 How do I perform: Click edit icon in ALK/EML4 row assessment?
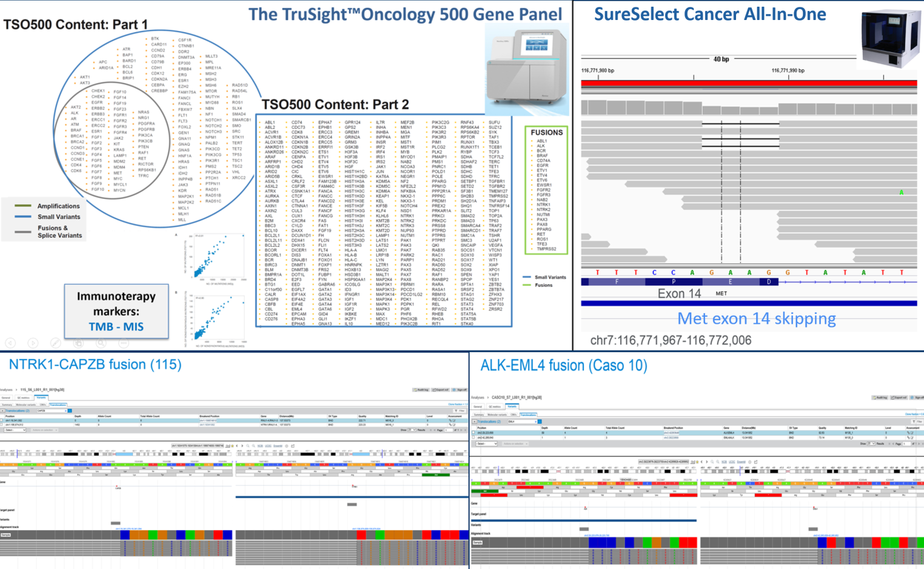coord(912,433)
